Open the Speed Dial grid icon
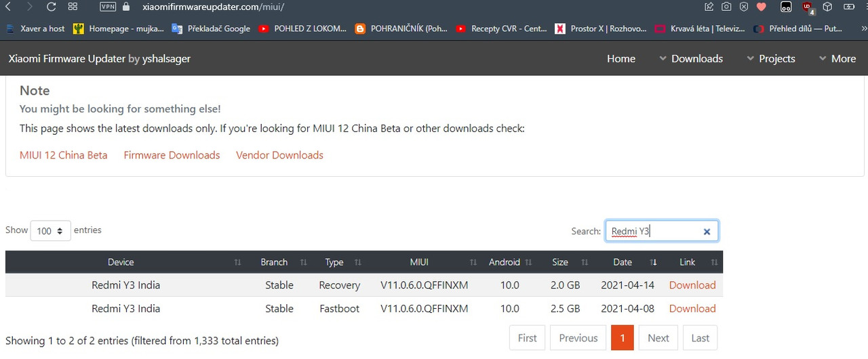Screen dimensions: 868x359 pyautogui.click(x=73, y=7)
